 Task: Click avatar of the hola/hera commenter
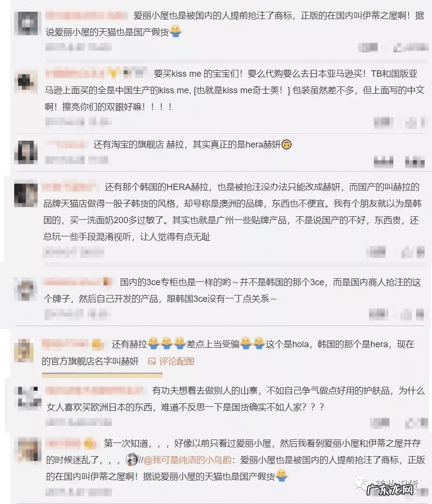point(25,350)
